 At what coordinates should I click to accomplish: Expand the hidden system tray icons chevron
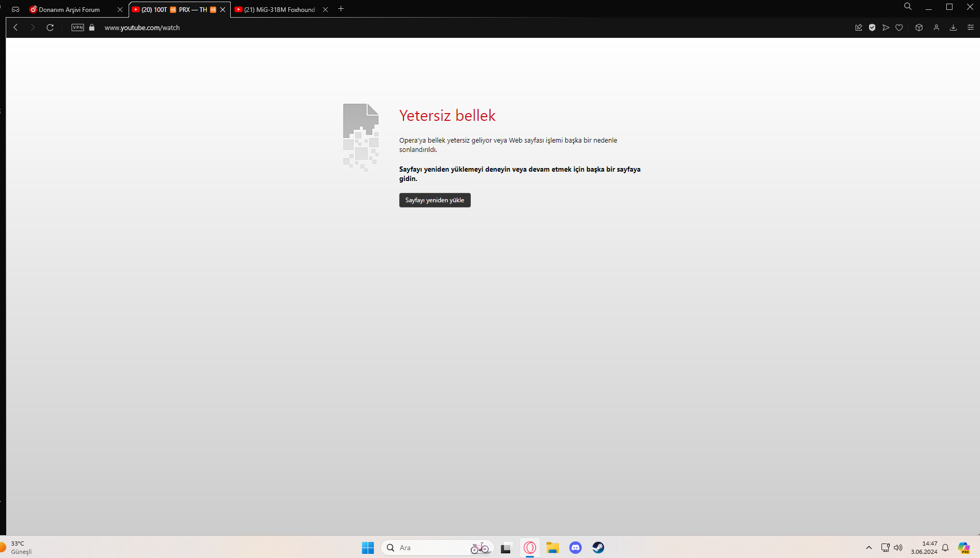coord(869,548)
